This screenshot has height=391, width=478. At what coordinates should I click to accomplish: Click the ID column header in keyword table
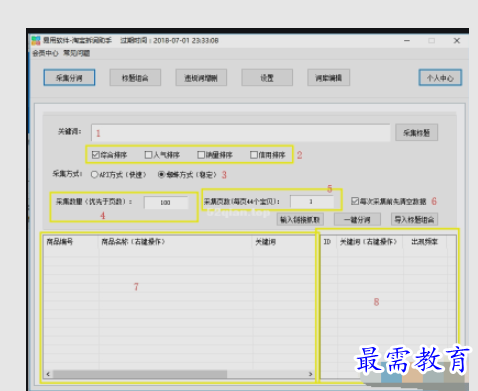(x=329, y=242)
